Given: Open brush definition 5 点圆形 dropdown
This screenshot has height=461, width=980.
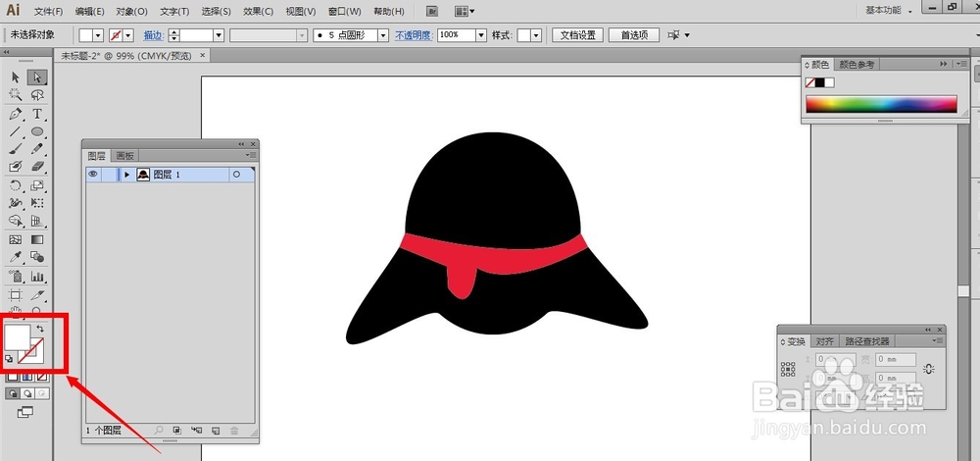Looking at the screenshot, I should [x=383, y=35].
